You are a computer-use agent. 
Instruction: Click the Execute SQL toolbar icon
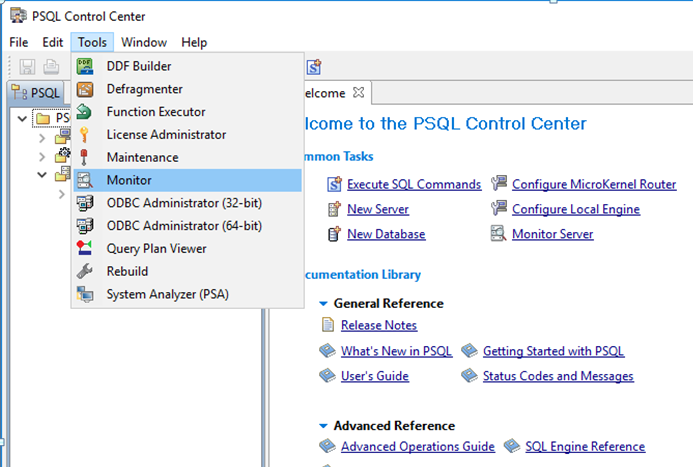coord(314,67)
